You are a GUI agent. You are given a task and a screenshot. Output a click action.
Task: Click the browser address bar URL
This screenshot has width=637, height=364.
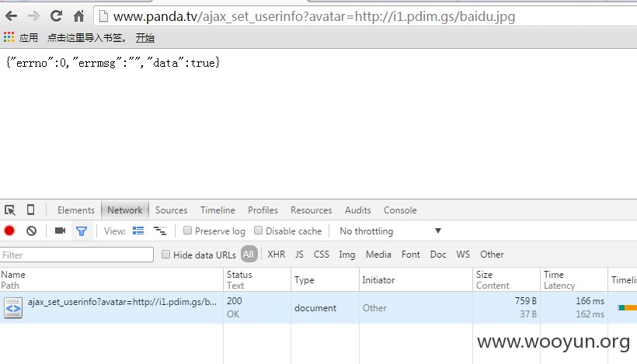314,16
